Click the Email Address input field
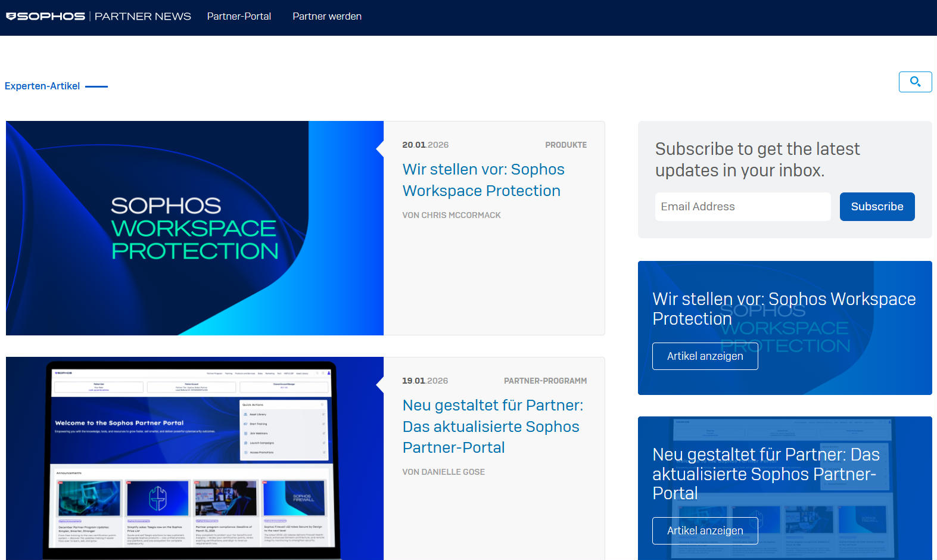This screenshot has height=560, width=937. click(742, 207)
